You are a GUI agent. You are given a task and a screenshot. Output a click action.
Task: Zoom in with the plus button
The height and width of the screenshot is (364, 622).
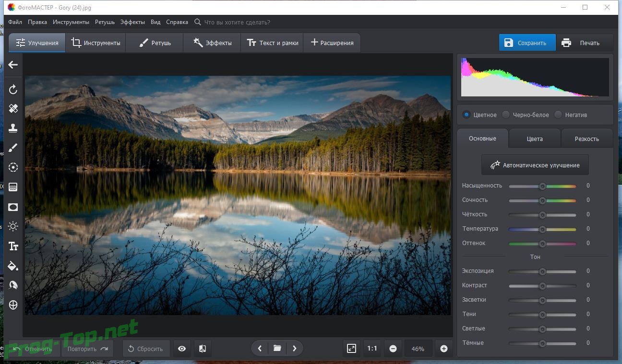point(443,349)
